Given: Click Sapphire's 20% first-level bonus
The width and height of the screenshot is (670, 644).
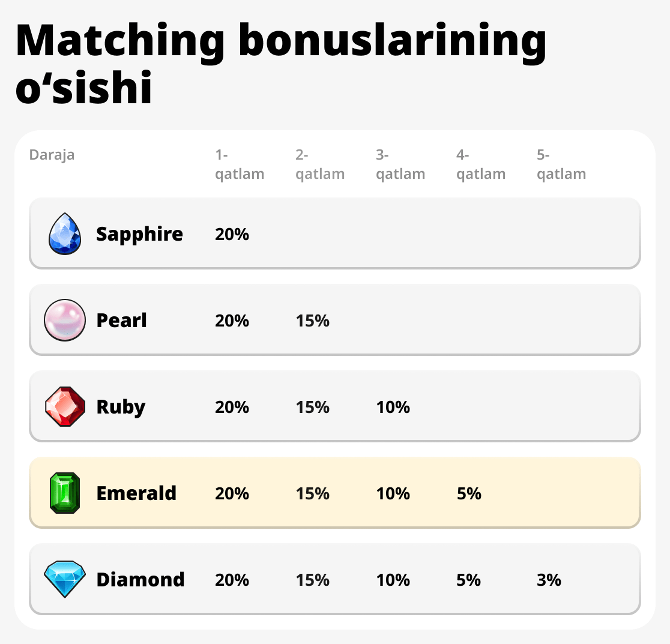Looking at the screenshot, I should (x=232, y=234).
